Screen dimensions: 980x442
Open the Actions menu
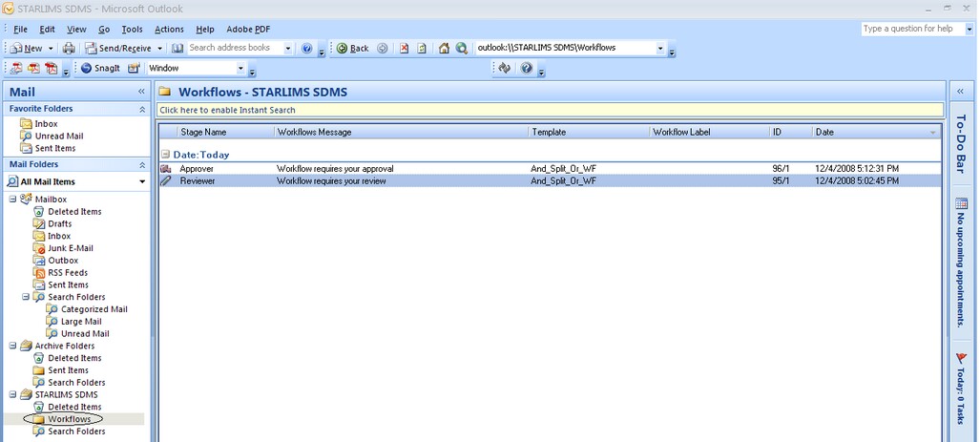point(169,29)
